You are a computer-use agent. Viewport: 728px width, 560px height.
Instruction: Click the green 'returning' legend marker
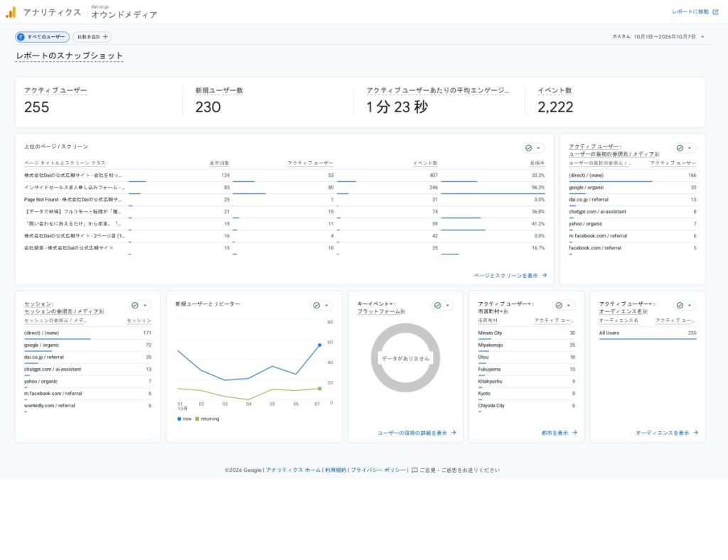(197, 419)
